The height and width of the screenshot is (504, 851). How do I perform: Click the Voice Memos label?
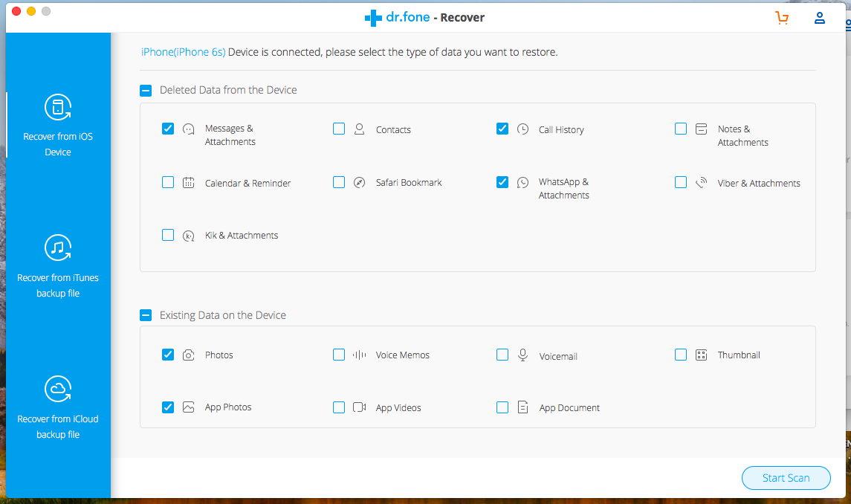coord(402,355)
